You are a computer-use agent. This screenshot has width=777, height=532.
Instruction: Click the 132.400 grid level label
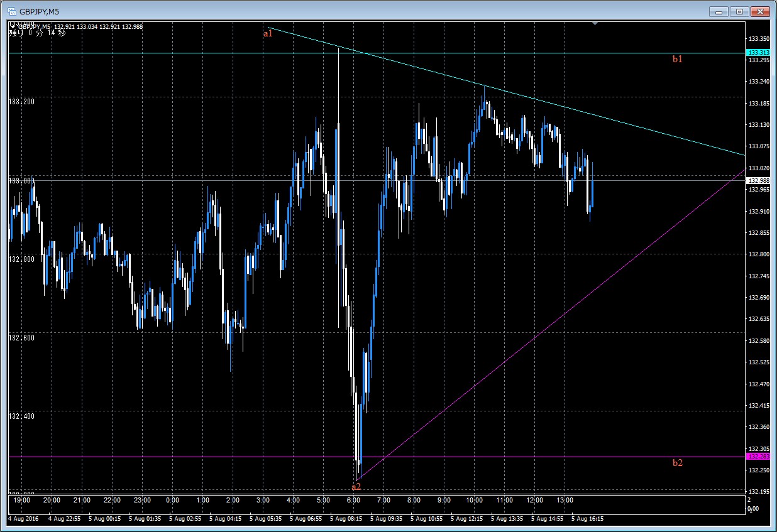coord(21,416)
